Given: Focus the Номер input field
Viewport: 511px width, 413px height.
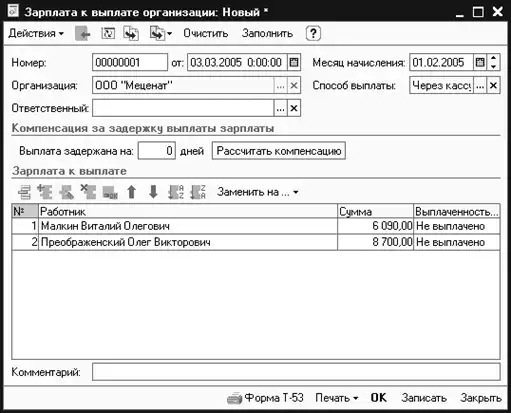Looking at the screenshot, I should [130, 62].
